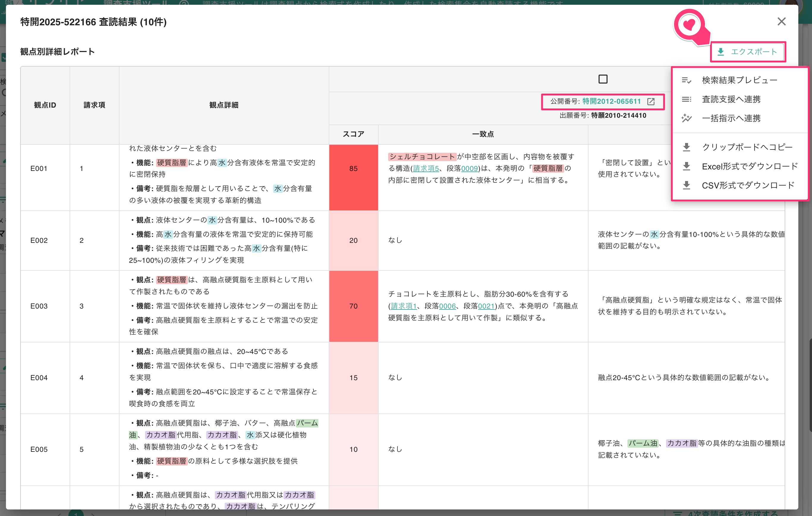Select Excel形式でダウンロード option
The width and height of the screenshot is (812, 516).
point(739,166)
